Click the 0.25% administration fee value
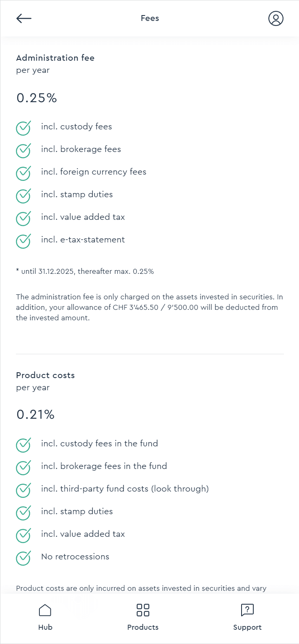 coord(36,98)
